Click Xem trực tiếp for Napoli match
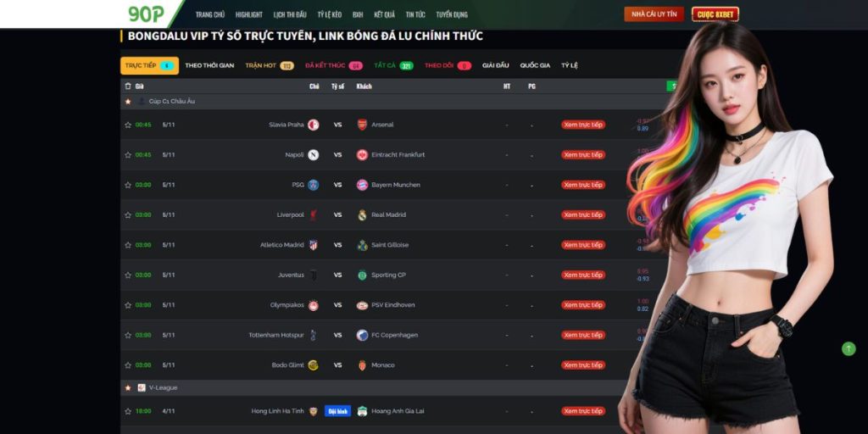The width and height of the screenshot is (868, 434). point(583,155)
